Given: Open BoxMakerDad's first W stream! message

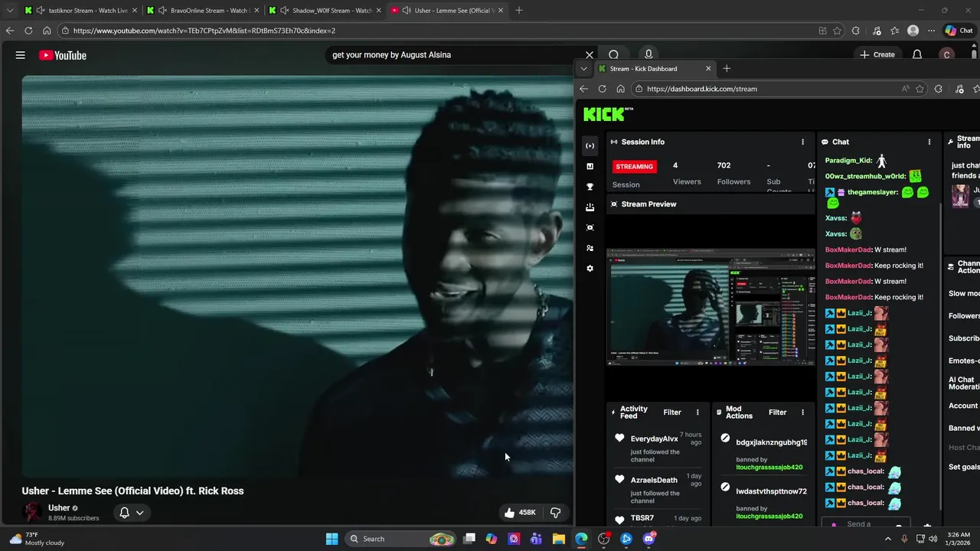Looking at the screenshot, I should click(866, 249).
